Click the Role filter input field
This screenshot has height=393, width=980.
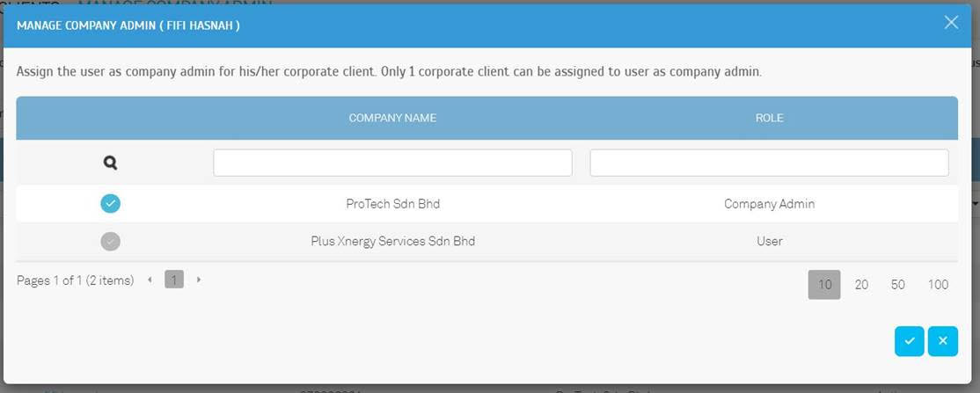pos(769,163)
